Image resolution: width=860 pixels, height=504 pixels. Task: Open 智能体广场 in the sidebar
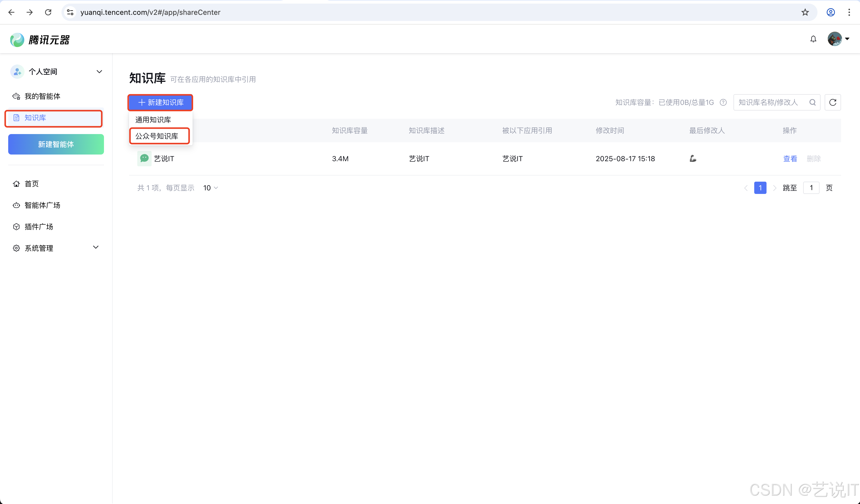42,205
